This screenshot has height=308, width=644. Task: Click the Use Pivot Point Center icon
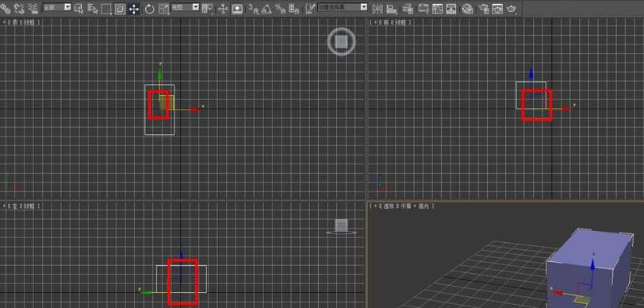(208, 9)
